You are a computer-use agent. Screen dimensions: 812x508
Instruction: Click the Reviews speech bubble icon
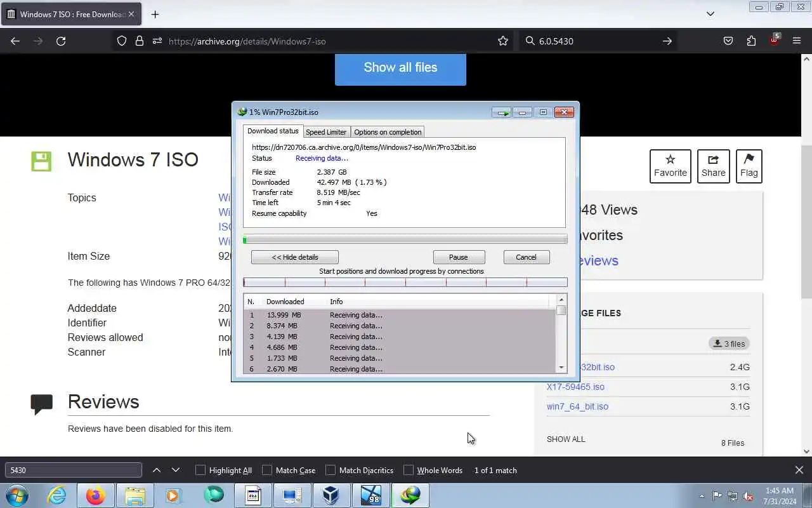click(42, 404)
